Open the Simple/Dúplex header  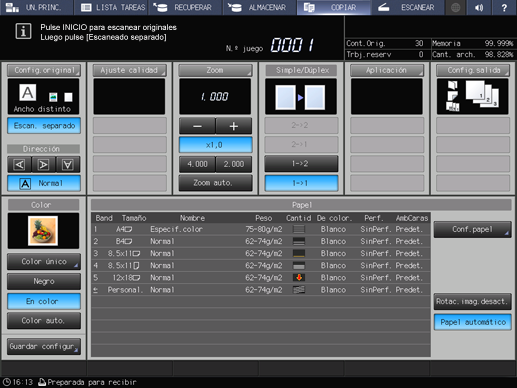tap(301, 70)
